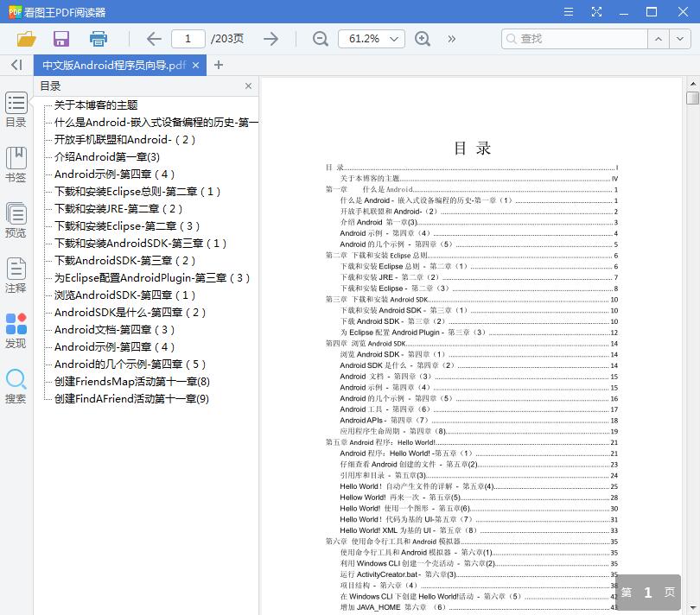The height and width of the screenshot is (615, 700).
Task: Open a PDF file with folder icon
Action: pyautogui.click(x=26, y=39)
